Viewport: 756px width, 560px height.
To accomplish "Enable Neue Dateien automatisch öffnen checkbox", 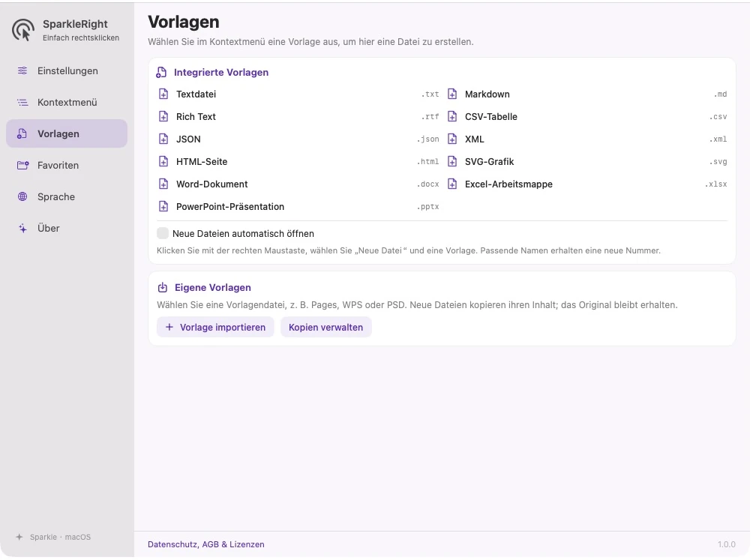I will [163, 233].
